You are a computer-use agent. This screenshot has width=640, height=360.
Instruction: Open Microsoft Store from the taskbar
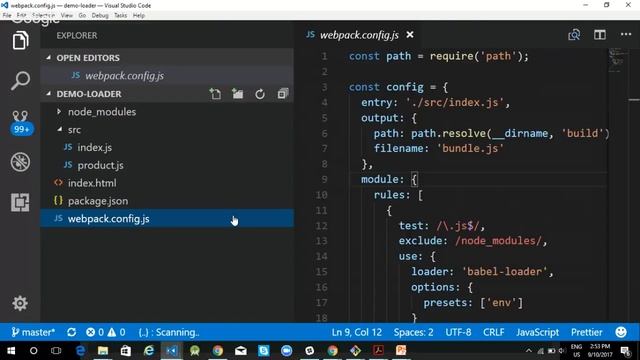coord(126,351)
